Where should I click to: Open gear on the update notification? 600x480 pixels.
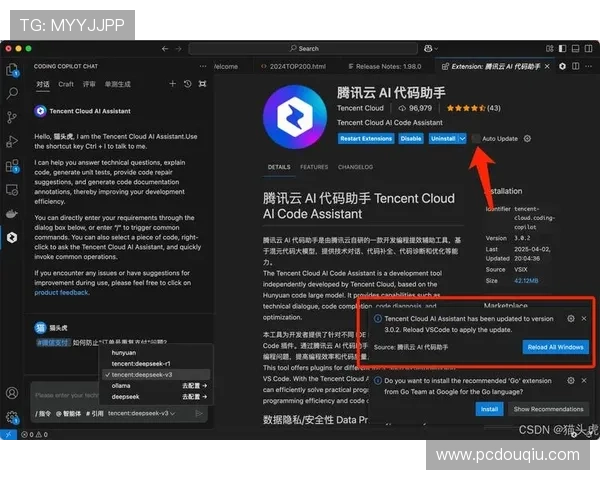[571, 318]
